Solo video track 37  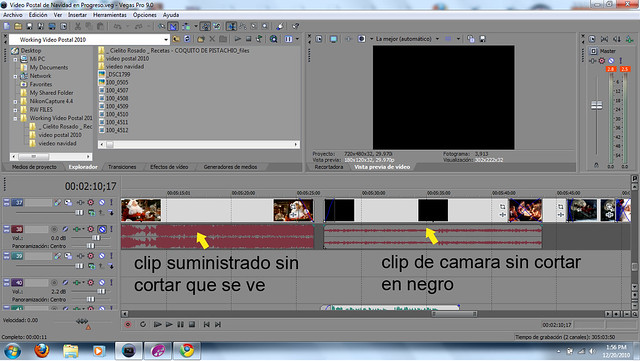tap(111, 203)
